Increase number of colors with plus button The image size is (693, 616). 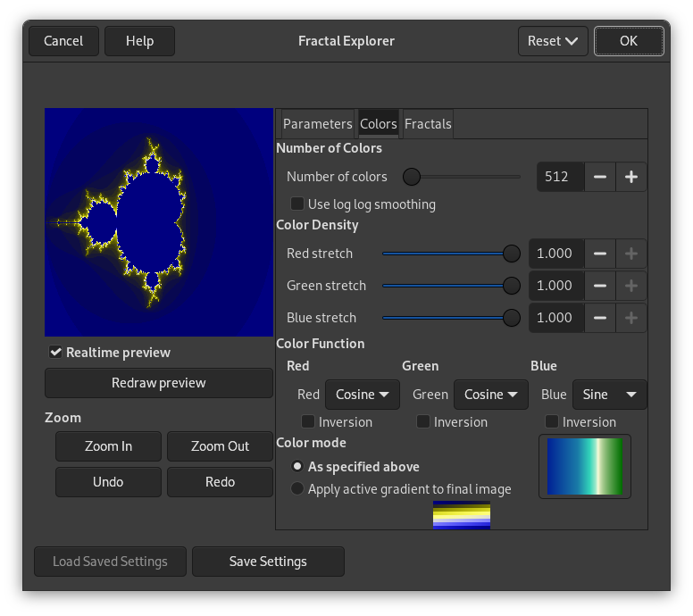point(631,177)
